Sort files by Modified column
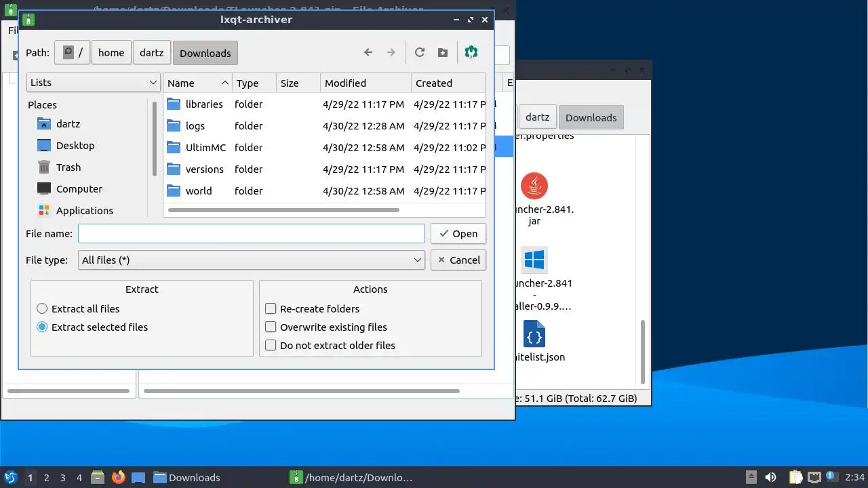 pyautogui.click(x=366, y=83)
